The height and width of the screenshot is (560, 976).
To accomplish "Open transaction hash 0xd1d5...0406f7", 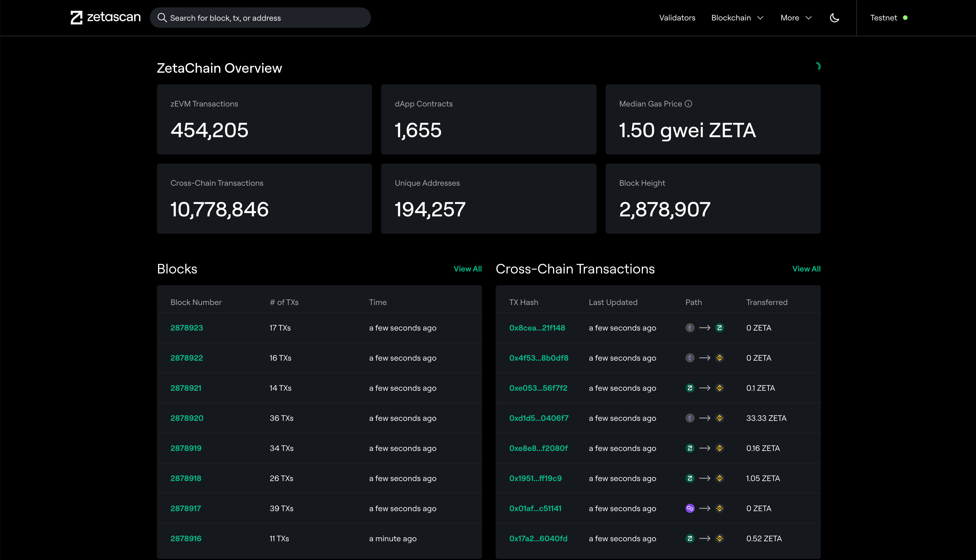I will click(x=538, y=418).
